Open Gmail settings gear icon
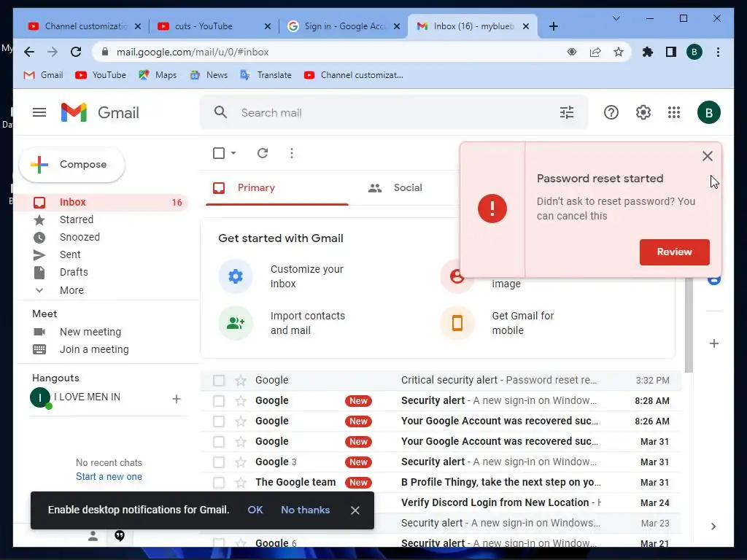The width and height of the screenshot is (747, 560). [643, 112]
